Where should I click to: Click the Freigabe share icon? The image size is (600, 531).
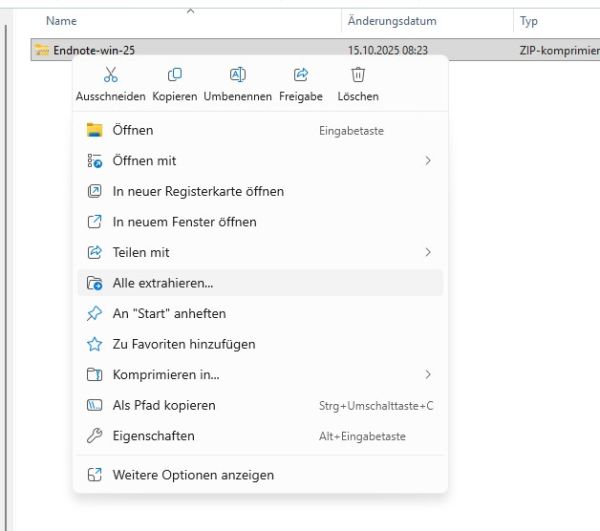point(301,75)
